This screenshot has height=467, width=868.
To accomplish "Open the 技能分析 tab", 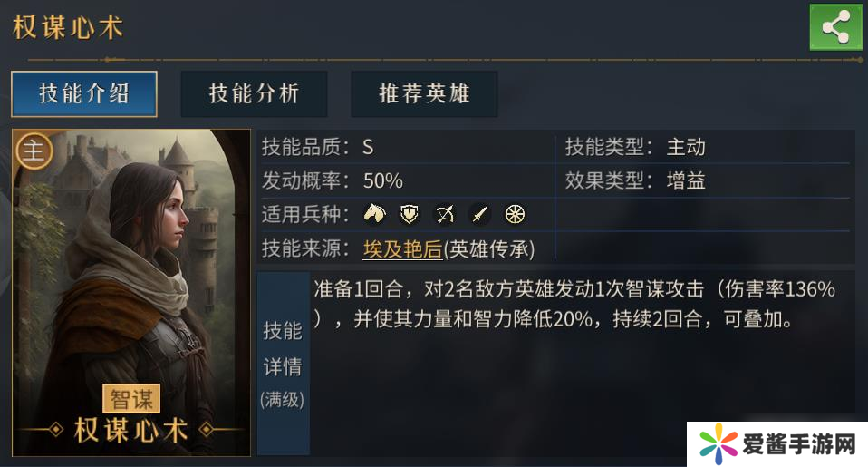I will click(254, 93).
